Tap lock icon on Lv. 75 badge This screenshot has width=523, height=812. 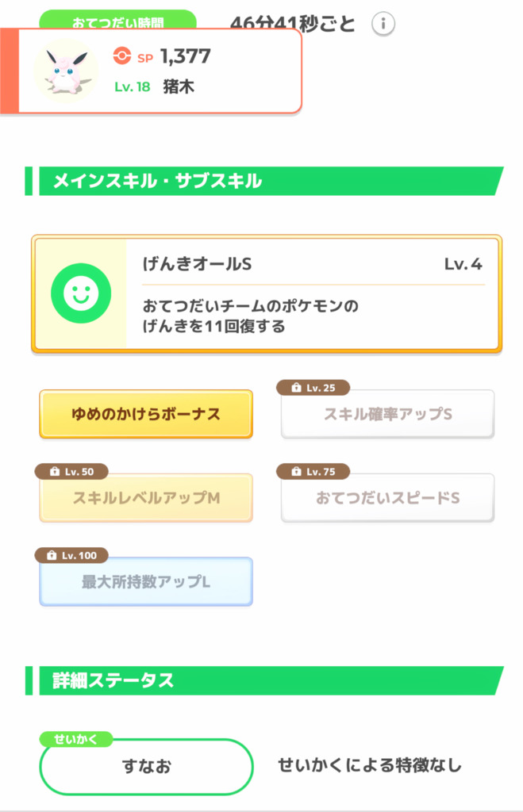pyautogui.click(x=296, y=471)
